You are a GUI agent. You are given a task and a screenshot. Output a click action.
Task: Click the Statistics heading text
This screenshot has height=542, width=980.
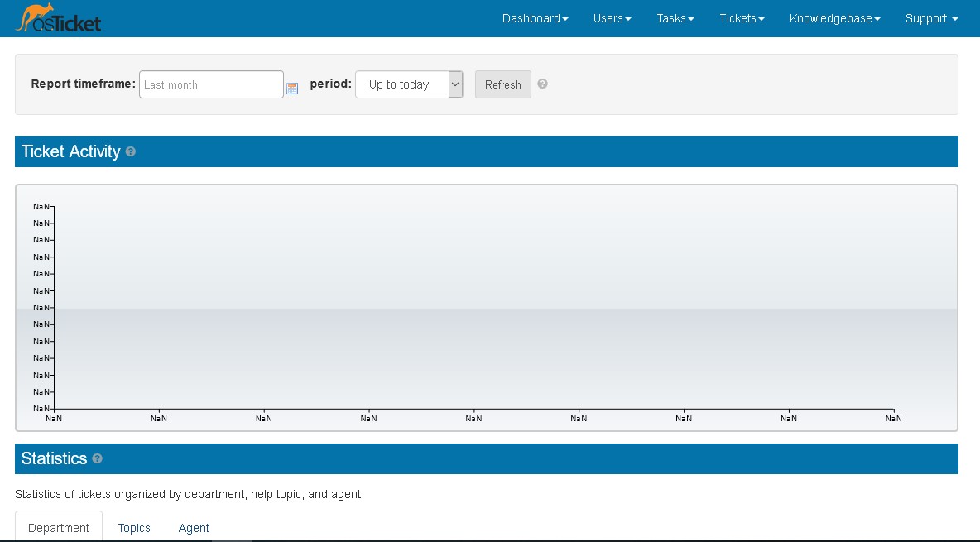(54, 458)
